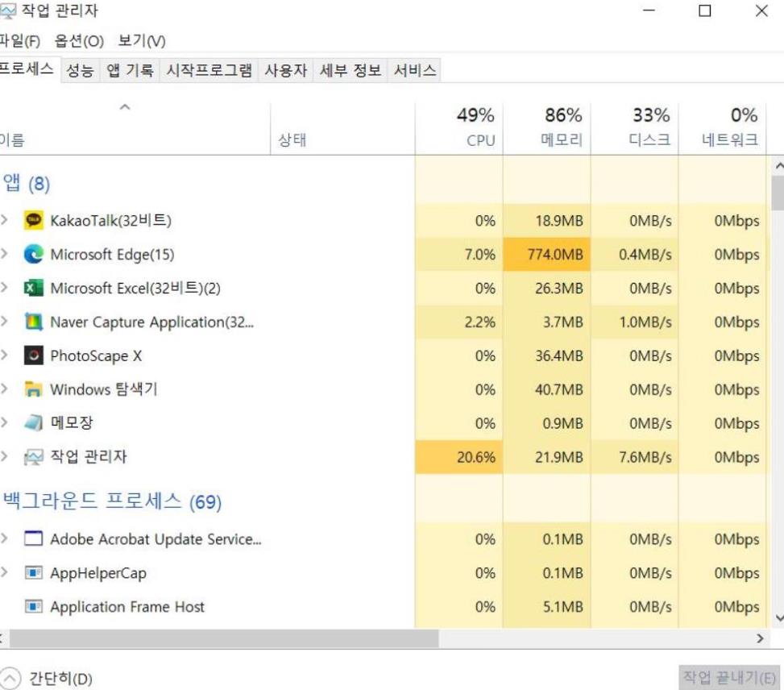Expand the AppHelperCap process row
The width and height of the screenshot is (784, 690).
pyautogui.click(x=4, y=572)
